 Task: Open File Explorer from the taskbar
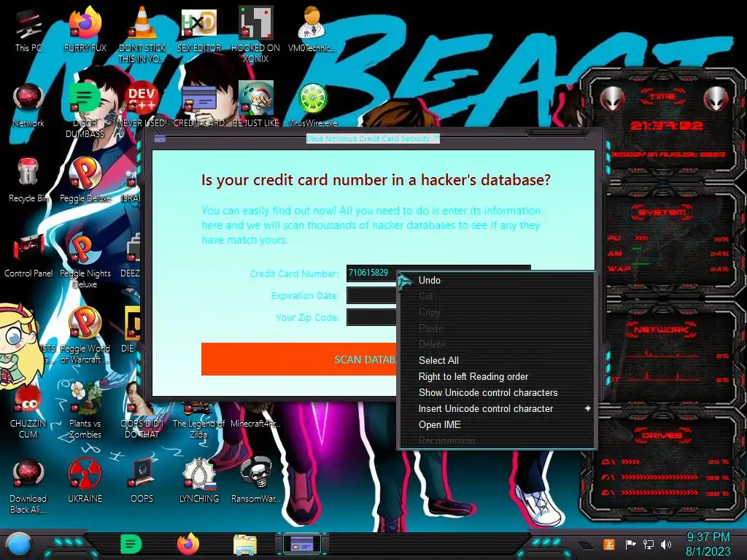click(x=245, y=544)
